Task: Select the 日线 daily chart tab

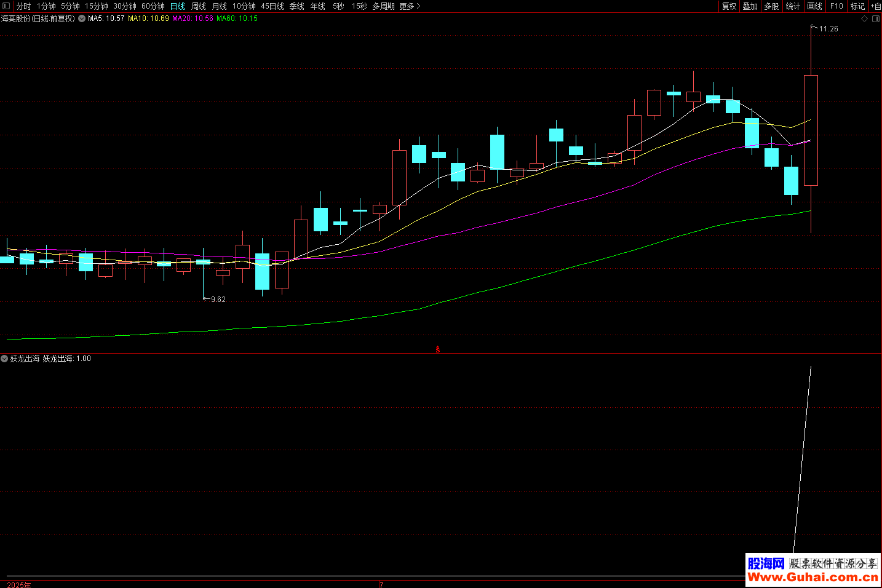Action: [x=178, y=6]
